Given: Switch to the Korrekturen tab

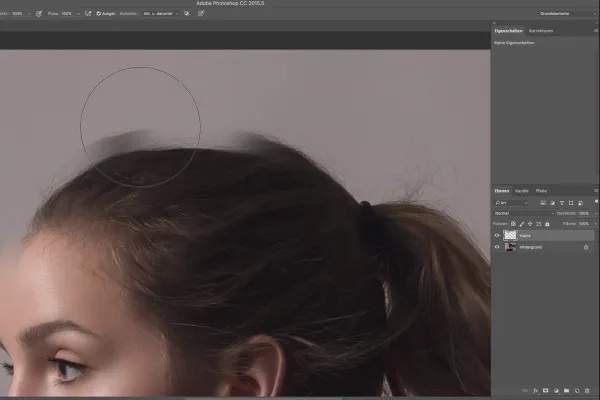Looking at the screenshot, I should tap(541, 31).
